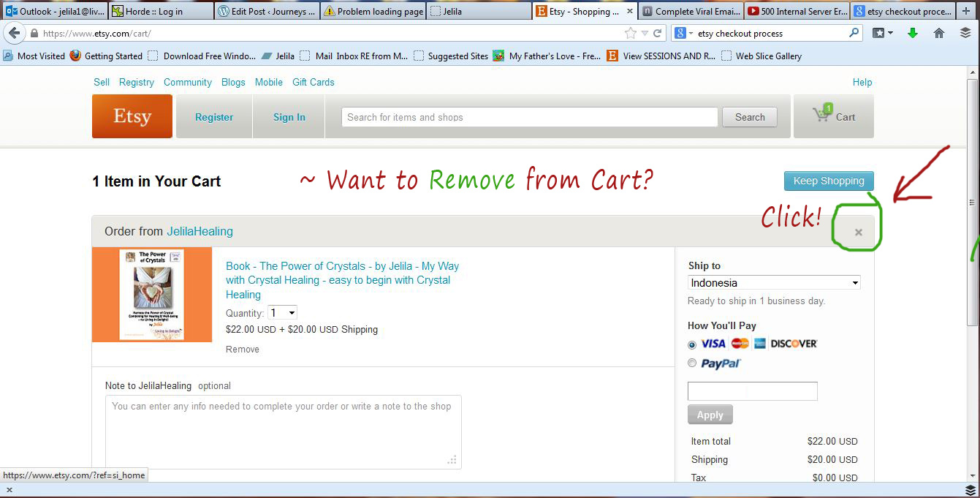The width and height of the screenshot is (980, 498).
Task: Click the bookmark star in address bar
Action: click(631, 34)
